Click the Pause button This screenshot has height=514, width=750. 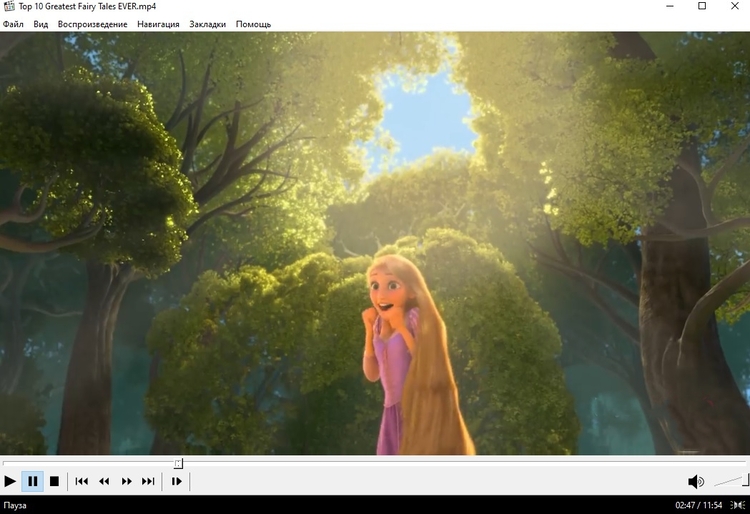click(x=32, y=481)
